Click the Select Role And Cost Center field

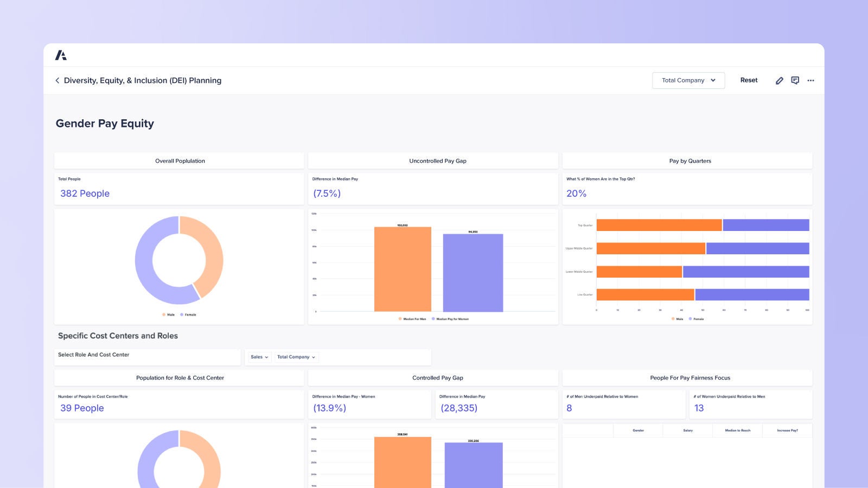(x=146, y=355)
